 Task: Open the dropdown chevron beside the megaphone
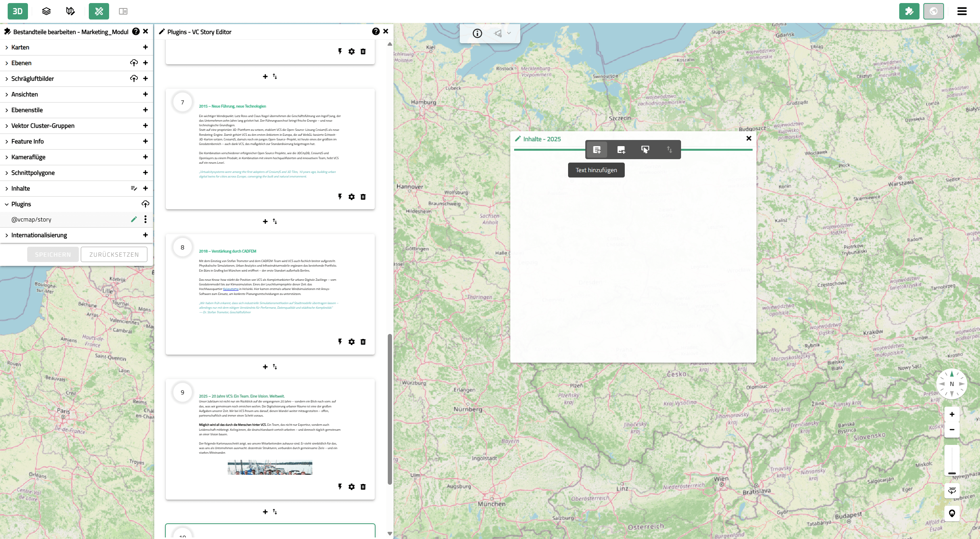509,33
